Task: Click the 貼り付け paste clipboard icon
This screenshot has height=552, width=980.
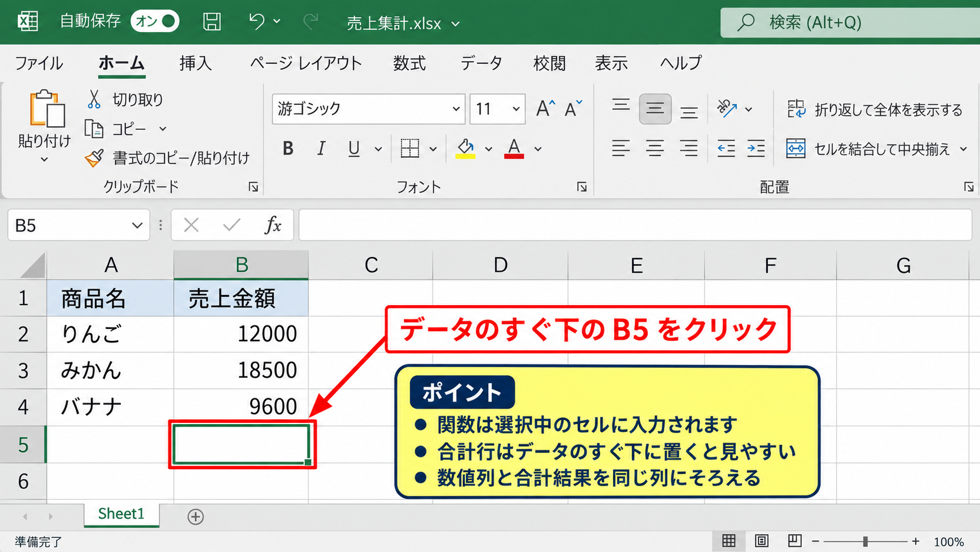Action: 47,109
